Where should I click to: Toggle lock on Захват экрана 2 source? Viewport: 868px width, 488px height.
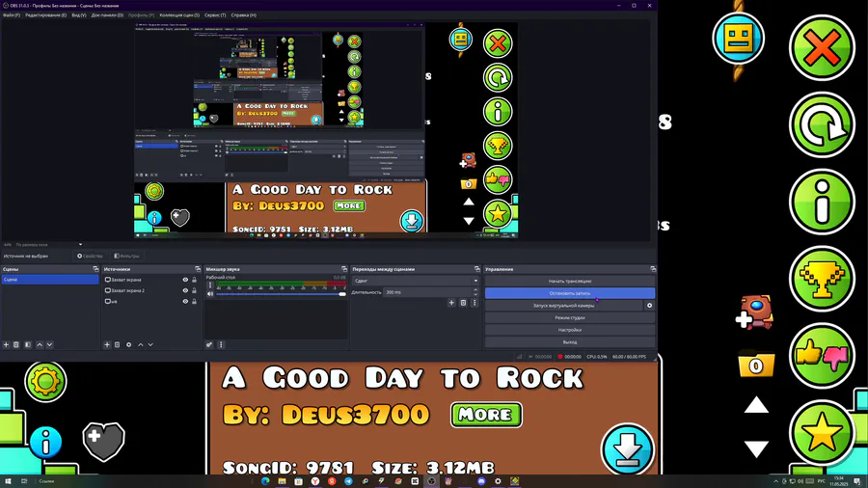(194, 290)
